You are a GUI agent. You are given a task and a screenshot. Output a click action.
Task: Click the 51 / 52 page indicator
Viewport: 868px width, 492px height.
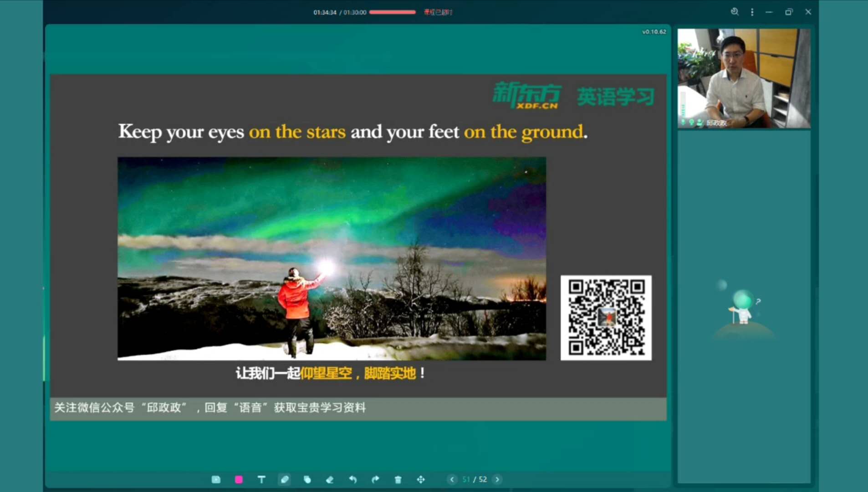[x=475, y=479]
